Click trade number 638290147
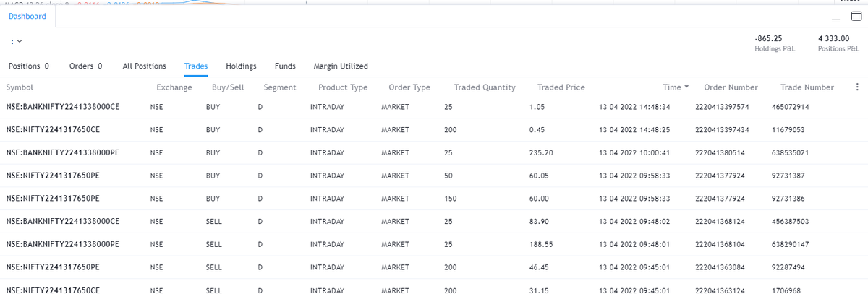This screenshot has height=307, width=868. coord(791,244)
